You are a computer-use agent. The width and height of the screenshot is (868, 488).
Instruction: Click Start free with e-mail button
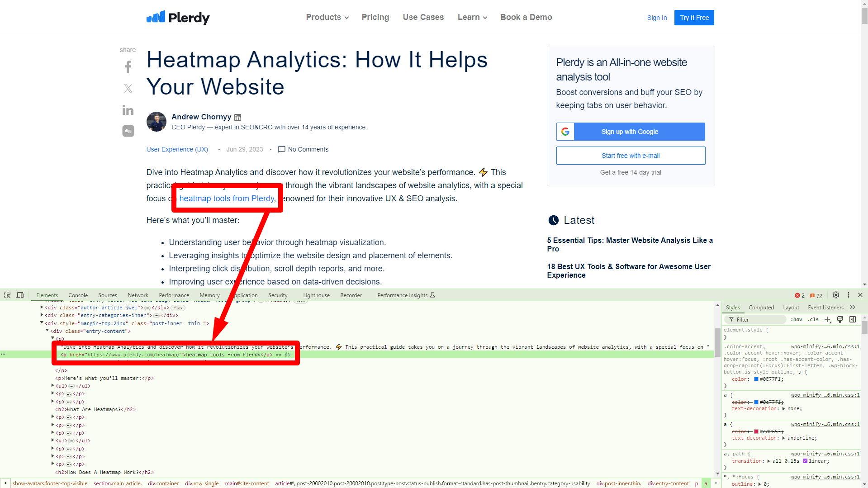tap(631, 156)
